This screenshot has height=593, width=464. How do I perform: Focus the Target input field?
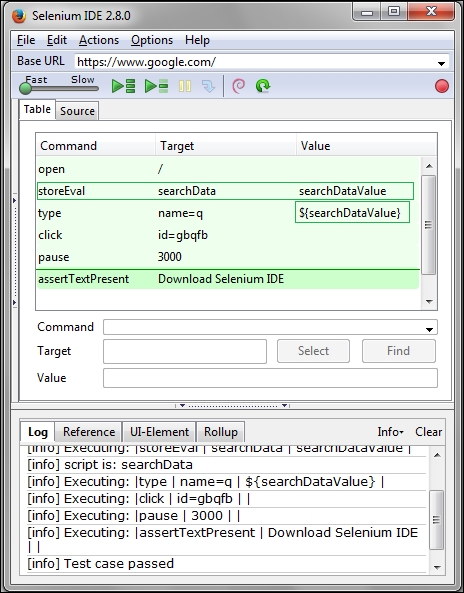coord(185,351)
